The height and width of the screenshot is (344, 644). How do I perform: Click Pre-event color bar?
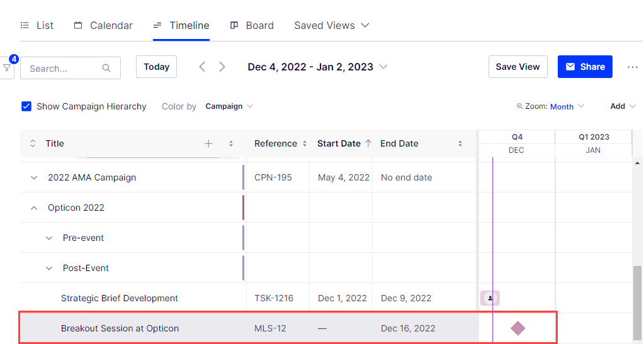[243, 238]
